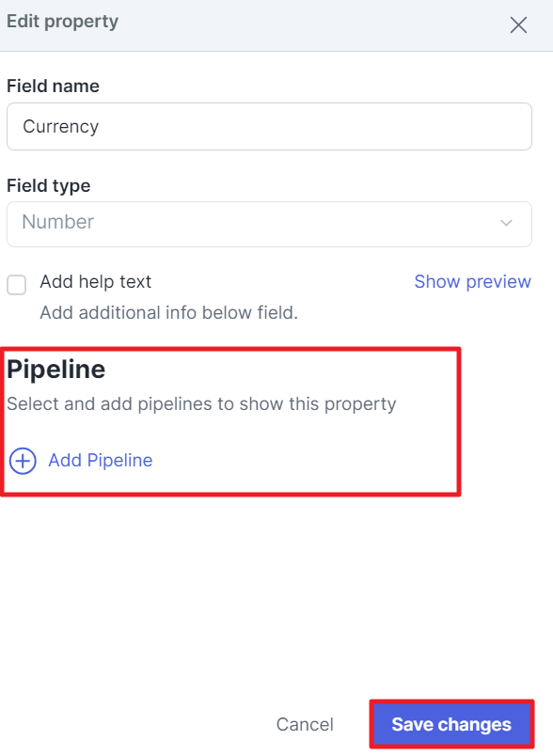Click the 'Add additional info below field' hint
The width and height of the screenshot is (553, 756).
click(168, 312)
